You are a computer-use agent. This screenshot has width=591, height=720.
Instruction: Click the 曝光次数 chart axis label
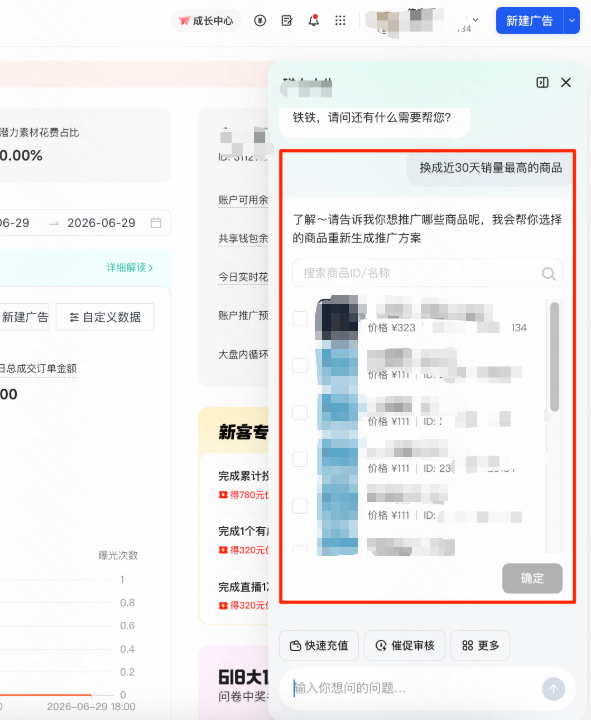coord(118,556)
